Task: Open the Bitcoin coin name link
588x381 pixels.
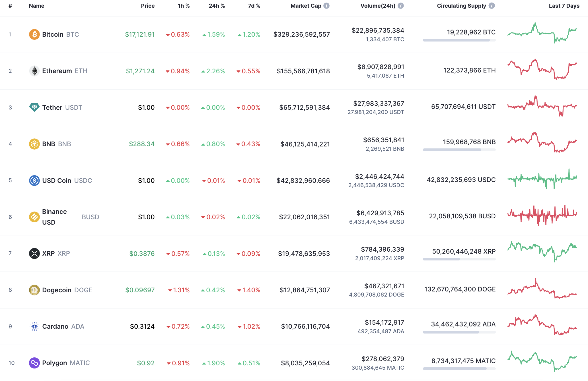Action: coord(53,34)
